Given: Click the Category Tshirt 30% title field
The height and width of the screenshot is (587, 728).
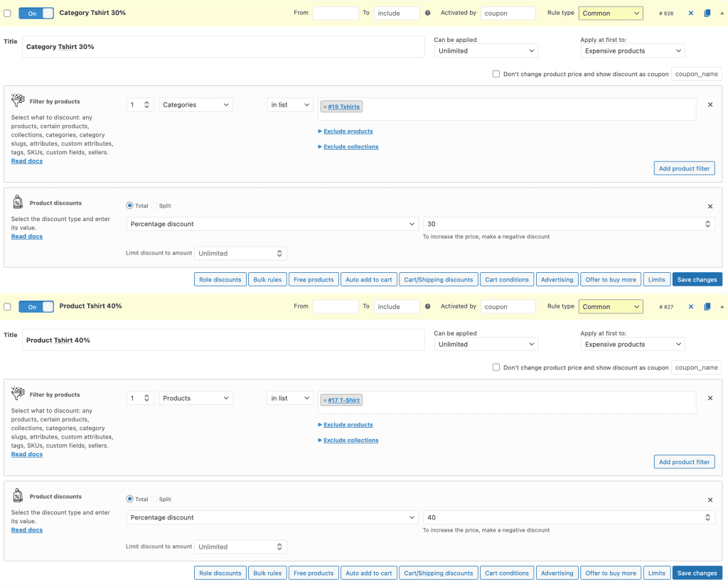Looking at the screenshot, I should pos(223,47).
